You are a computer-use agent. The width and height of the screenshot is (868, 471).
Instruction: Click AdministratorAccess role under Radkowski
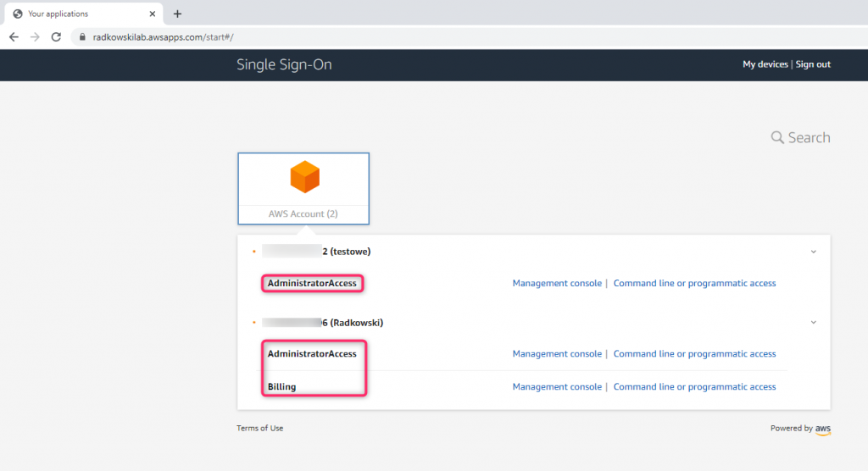pos(312,353)
